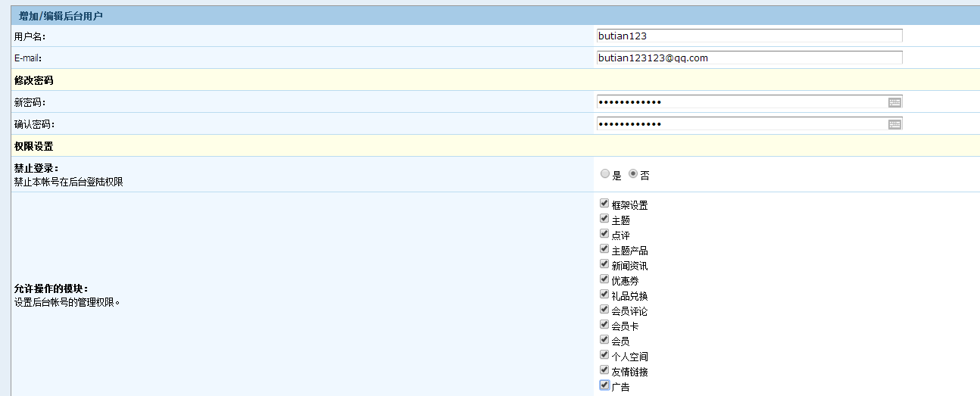Click the 允许操作的模块: label
The image size is (980, 396).
(51, 289)
